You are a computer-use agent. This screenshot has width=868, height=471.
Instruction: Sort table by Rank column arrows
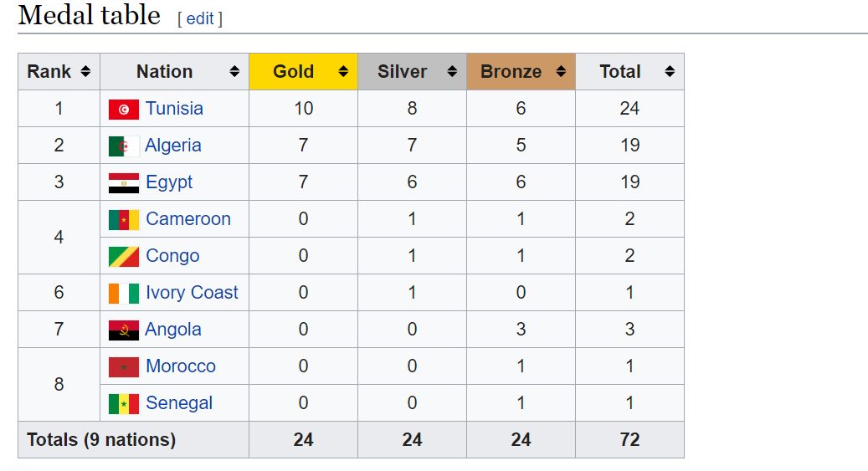[85, 72]
